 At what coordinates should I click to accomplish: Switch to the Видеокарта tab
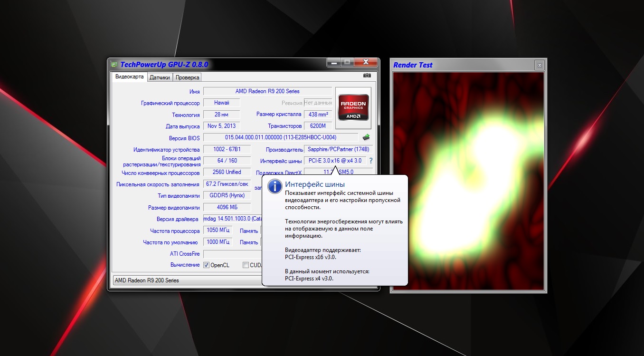point(130,77)
